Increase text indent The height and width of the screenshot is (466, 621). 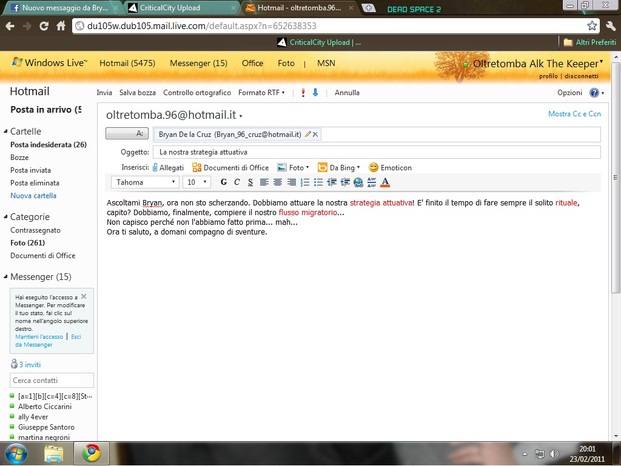[x=345, y=182]
